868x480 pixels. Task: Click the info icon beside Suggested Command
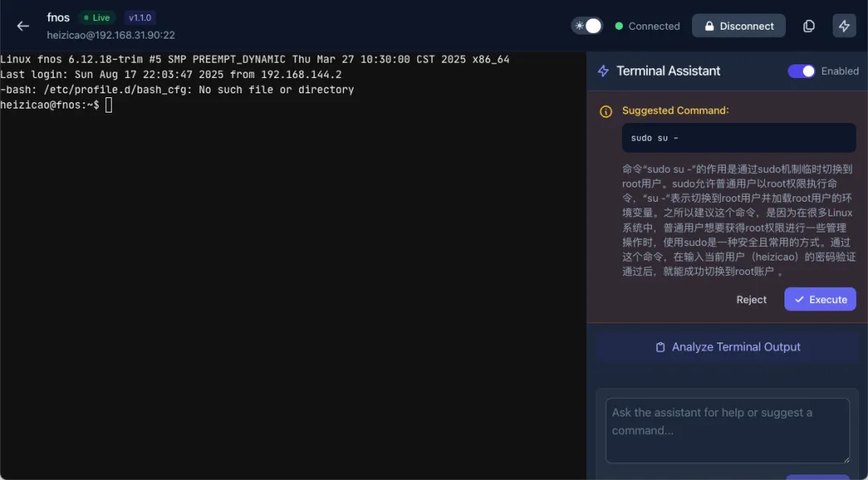click(x=606, y=112)
